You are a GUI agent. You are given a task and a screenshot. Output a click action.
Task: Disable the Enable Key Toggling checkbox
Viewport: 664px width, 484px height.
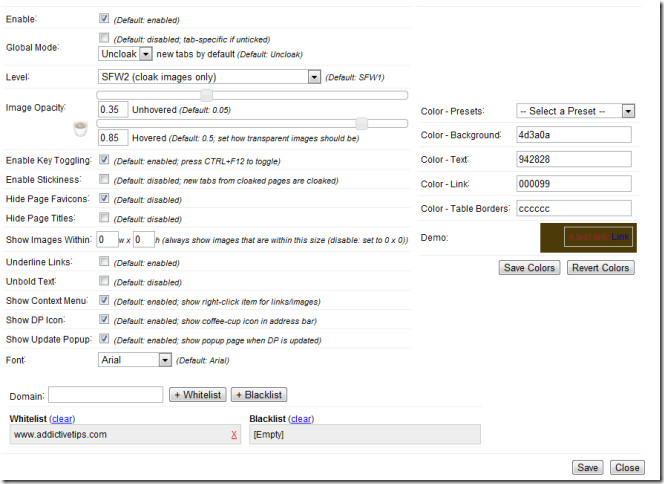pyautogui.click(x=104, y=160)
